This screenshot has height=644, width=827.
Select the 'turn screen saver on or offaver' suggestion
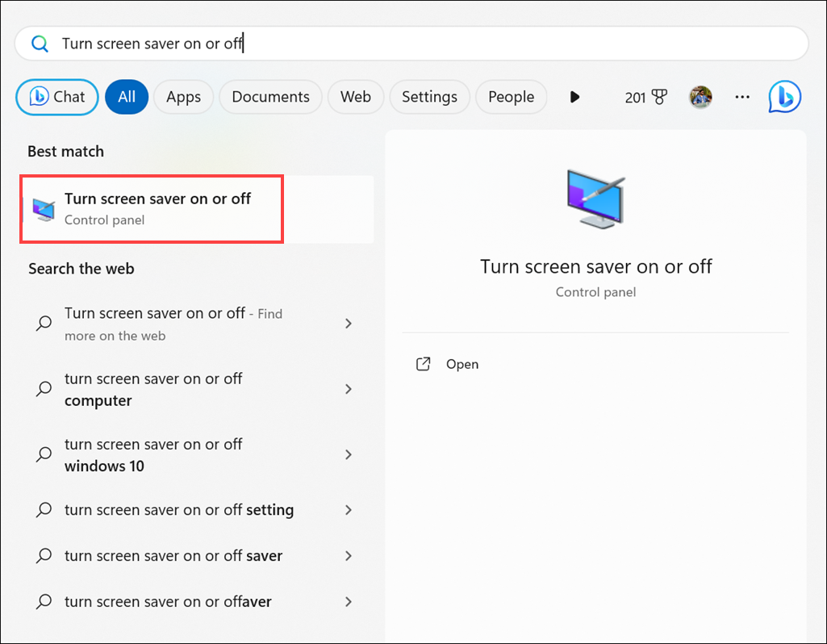[x=168, y=601]
